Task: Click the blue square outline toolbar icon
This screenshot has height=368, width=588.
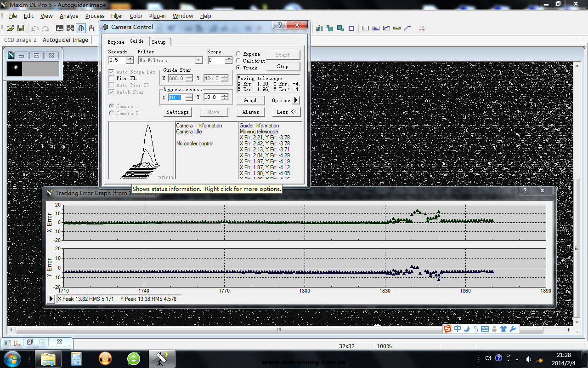Action: [x=351, y=28]
